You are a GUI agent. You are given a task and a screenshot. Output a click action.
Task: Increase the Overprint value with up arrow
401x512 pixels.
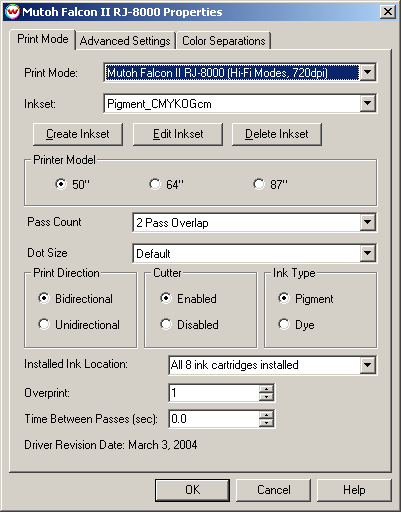(x=266, y=389)
